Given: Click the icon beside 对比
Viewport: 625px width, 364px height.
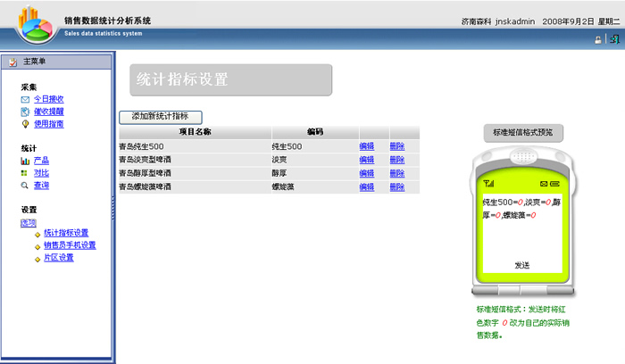Looking at the screenshot, I should (x=25, y=173).
